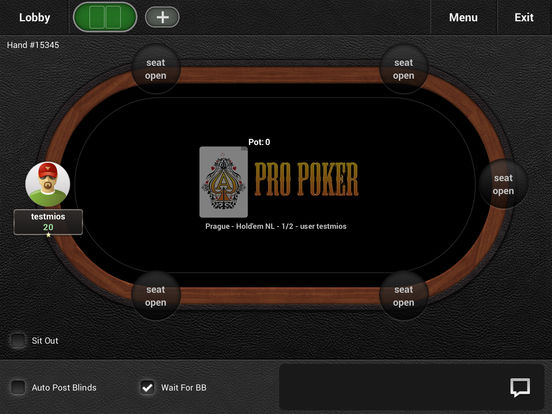Open the chat speech bubble icon

(x=520, y=387)
